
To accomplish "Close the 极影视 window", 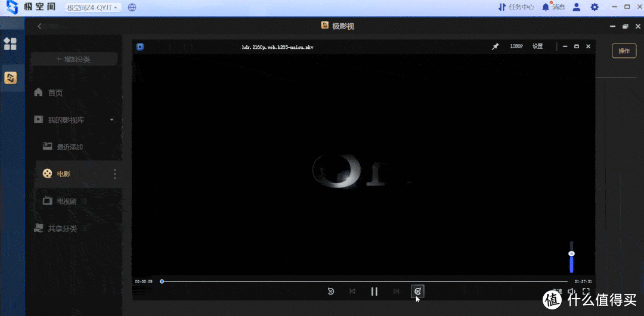I will coord(637,26).
